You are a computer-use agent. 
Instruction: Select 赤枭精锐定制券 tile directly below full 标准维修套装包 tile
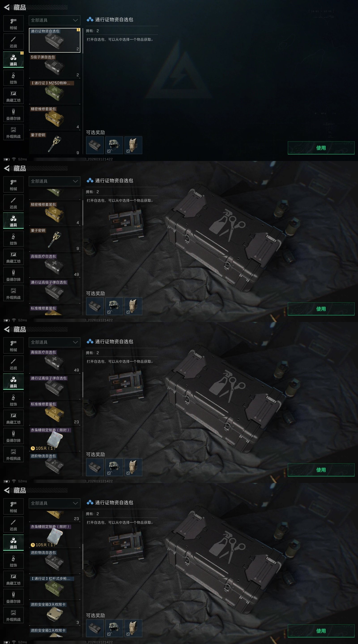[55, 439]
